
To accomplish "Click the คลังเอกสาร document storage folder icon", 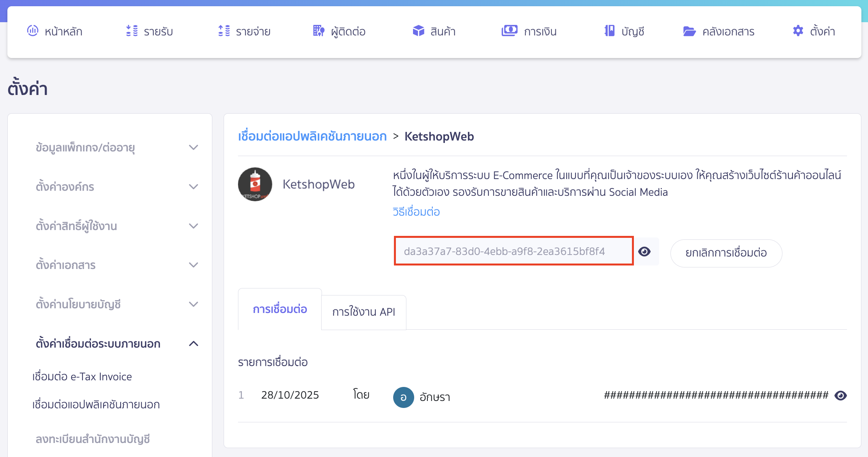I will point(689,31).
